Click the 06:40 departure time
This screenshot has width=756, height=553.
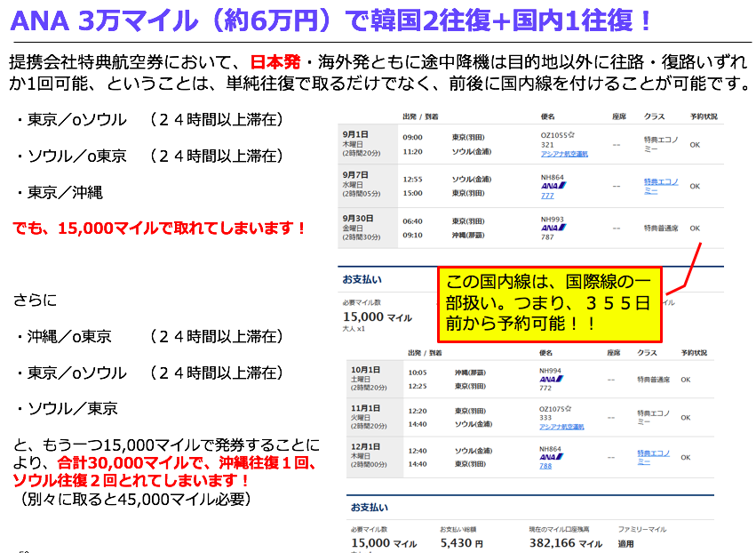point(413,221)
